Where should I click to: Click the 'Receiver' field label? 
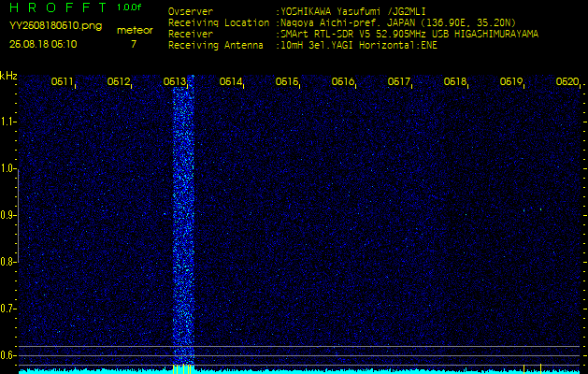point(191,35)
